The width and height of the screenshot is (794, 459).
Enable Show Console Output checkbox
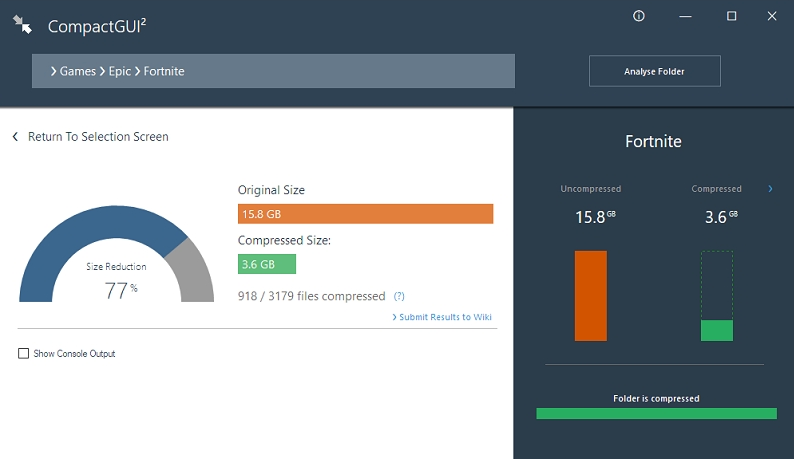coord(23,353)
